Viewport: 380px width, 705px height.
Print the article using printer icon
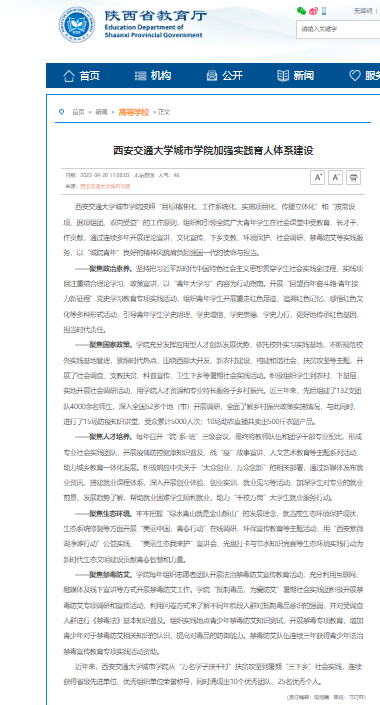tap(353, 178)
